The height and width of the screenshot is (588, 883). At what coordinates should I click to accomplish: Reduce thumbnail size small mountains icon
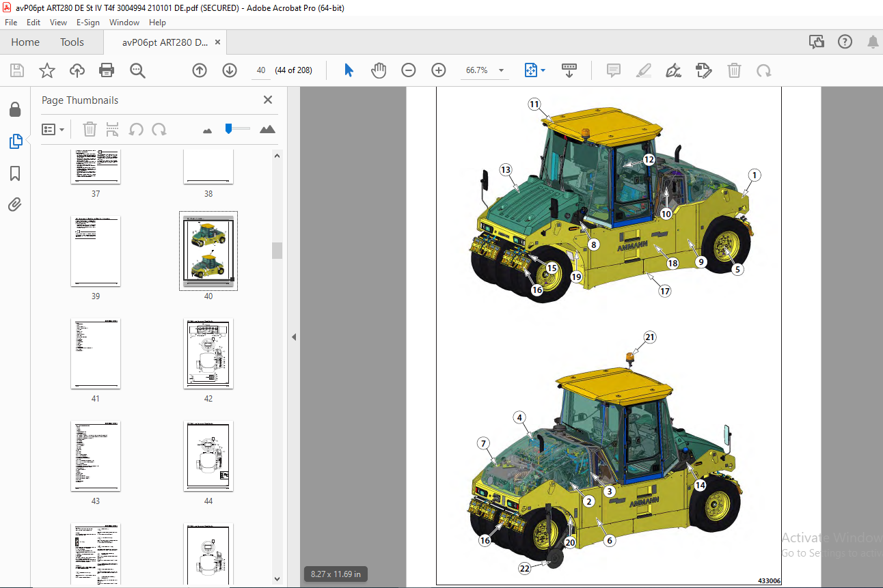208,130
